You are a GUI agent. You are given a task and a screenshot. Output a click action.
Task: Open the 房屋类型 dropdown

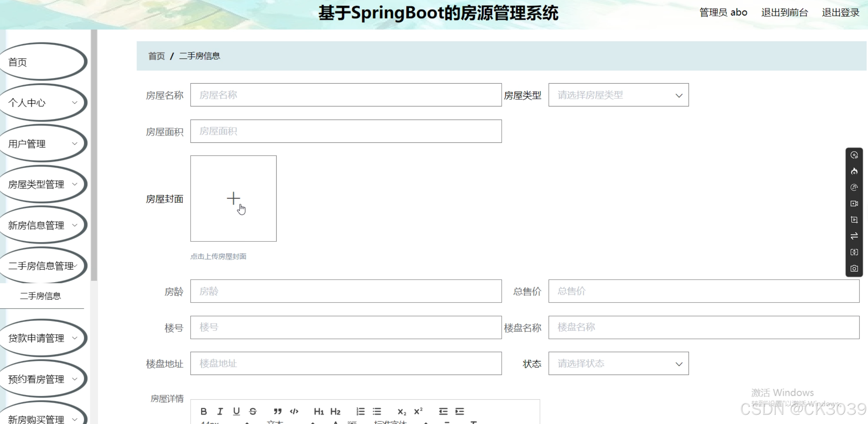[618, 95]
